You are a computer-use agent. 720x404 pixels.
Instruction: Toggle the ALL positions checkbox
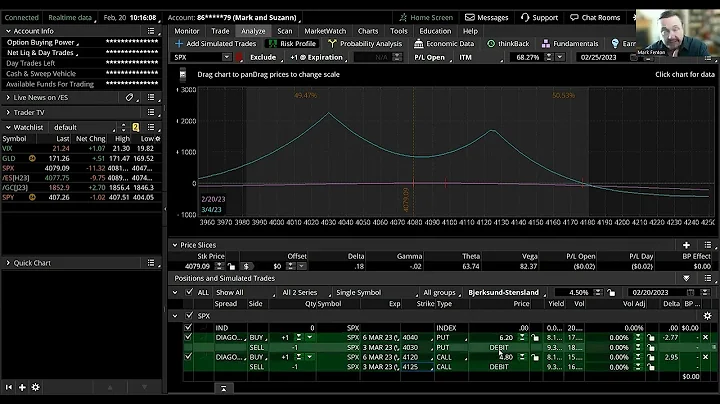pyautogui.click(x=189, y=292)
